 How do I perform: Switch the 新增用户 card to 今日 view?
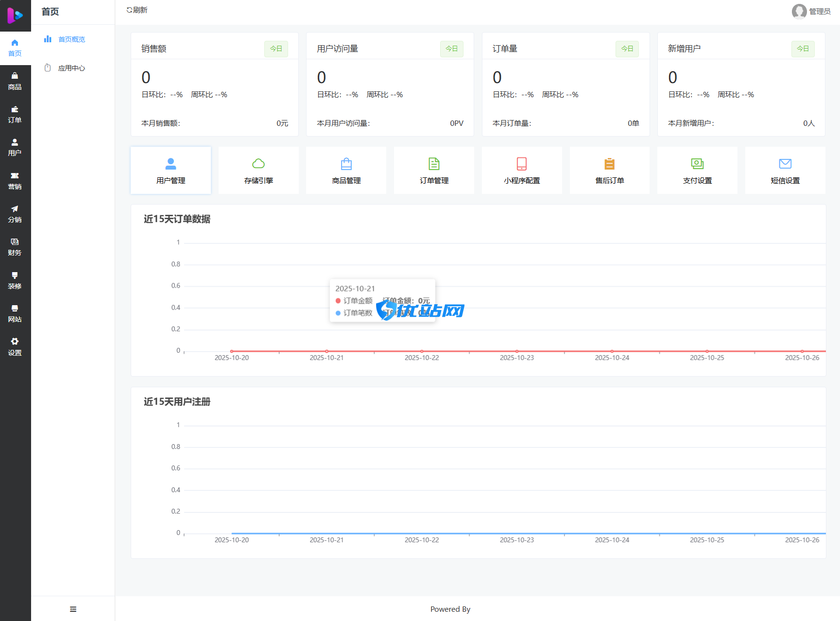[803, 49]
